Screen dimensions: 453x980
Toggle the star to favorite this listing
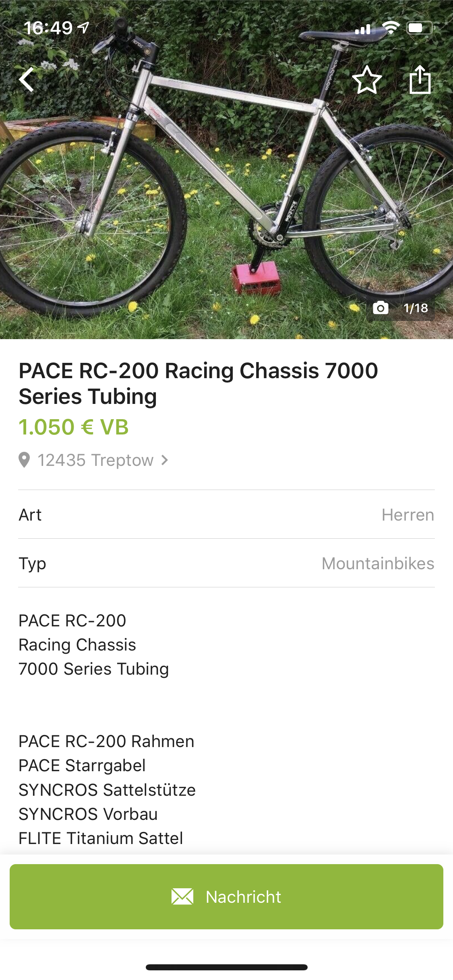[367, 80]
